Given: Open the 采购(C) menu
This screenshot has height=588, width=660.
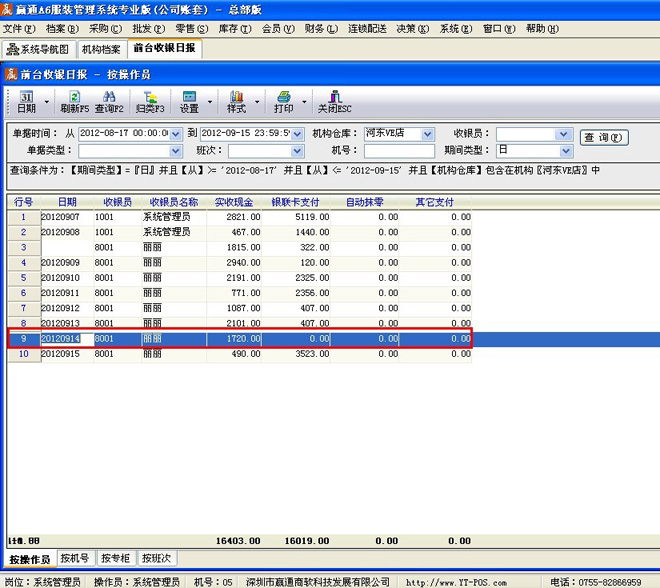Looking at the screenshot, I should pos(105,29).
